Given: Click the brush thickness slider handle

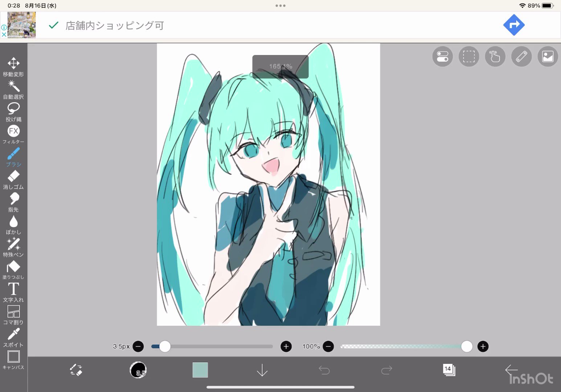Looking at the screenshot, I should tap(165, 347).
